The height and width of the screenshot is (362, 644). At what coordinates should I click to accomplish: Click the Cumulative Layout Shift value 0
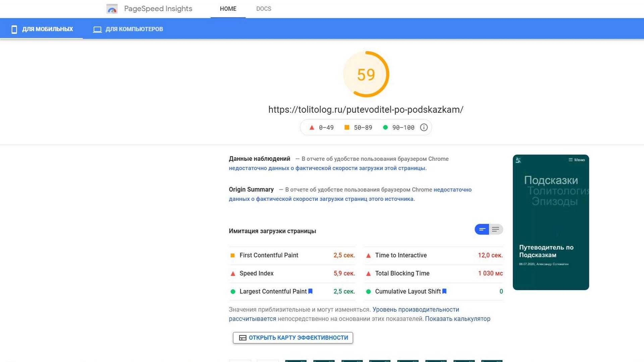pos(501,292)
